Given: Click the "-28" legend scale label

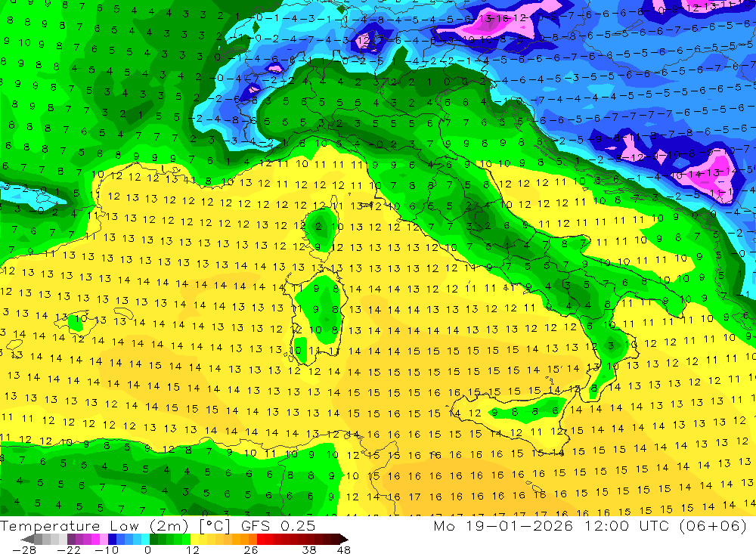Looking at the screenshot, I should pyautogui.click(x=23, y=549).
